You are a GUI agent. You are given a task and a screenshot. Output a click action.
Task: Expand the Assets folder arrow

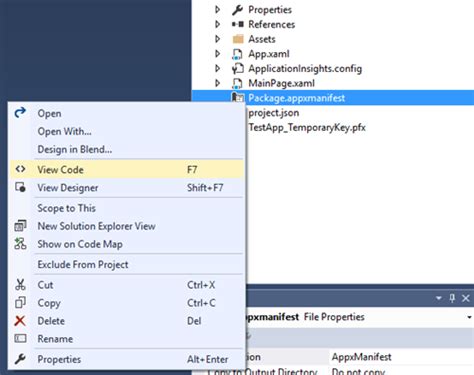pyautogui.click(x=217, y=39)
